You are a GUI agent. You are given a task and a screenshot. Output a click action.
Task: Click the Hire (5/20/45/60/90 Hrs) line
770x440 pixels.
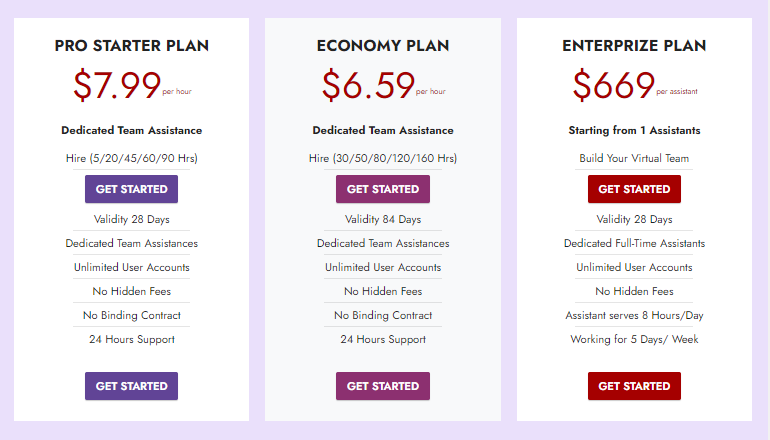click(131, 158)
